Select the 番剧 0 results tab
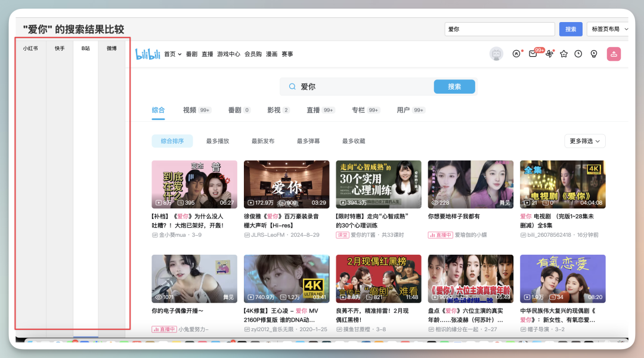644x358 pixels. pyautogui.click(x=239, y=110)
